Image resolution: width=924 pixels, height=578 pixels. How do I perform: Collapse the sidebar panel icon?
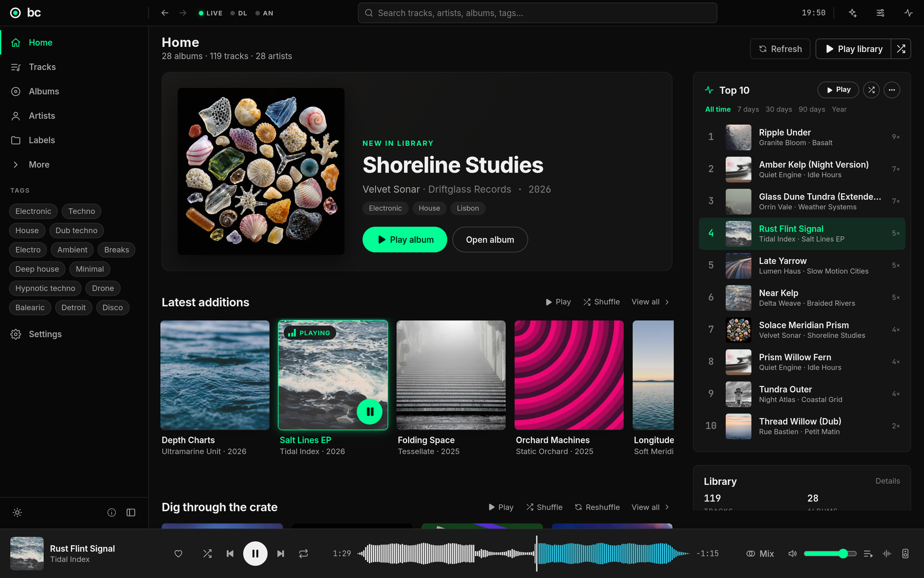131,512
